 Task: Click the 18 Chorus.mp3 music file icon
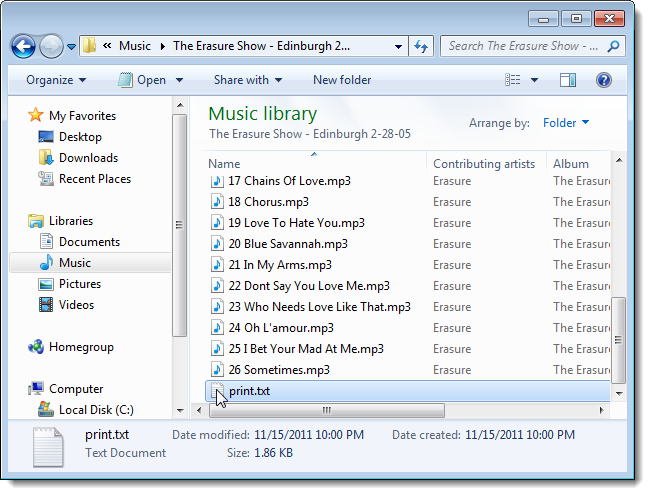click(217, 202)
